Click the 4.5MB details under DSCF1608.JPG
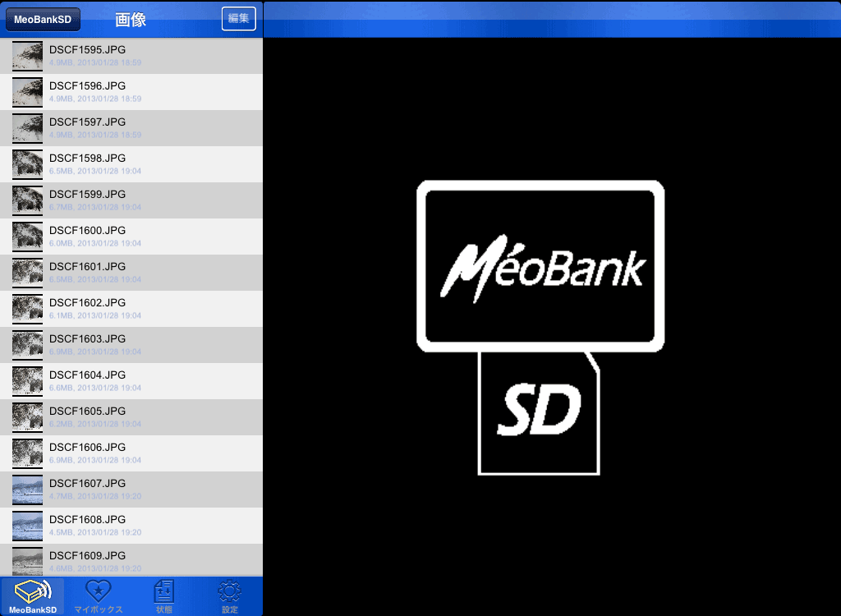 click(95, 532)
